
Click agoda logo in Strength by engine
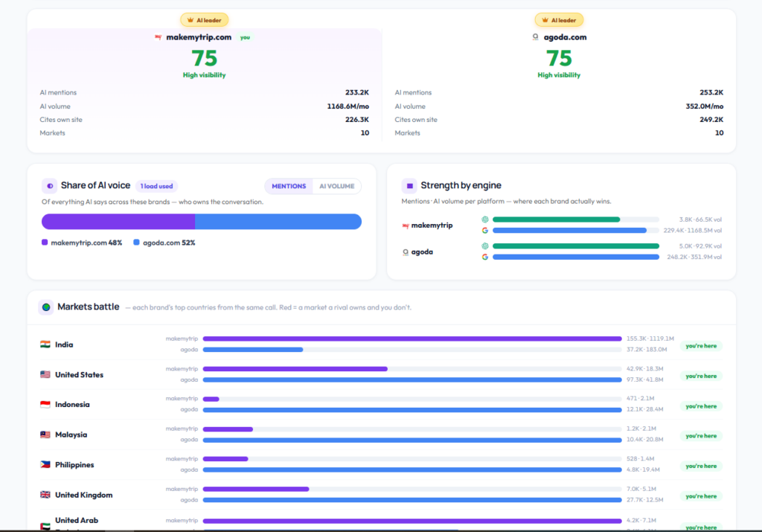(406, 252)
